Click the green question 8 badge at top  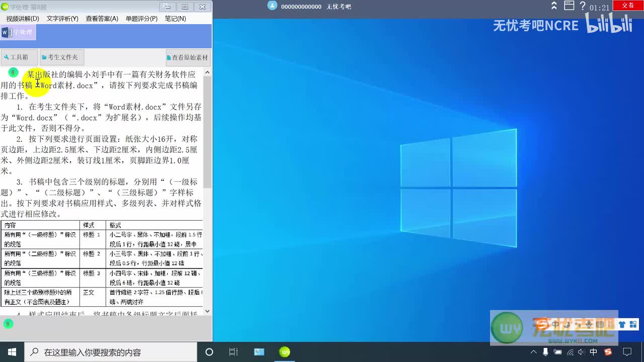tap(14, 73)
